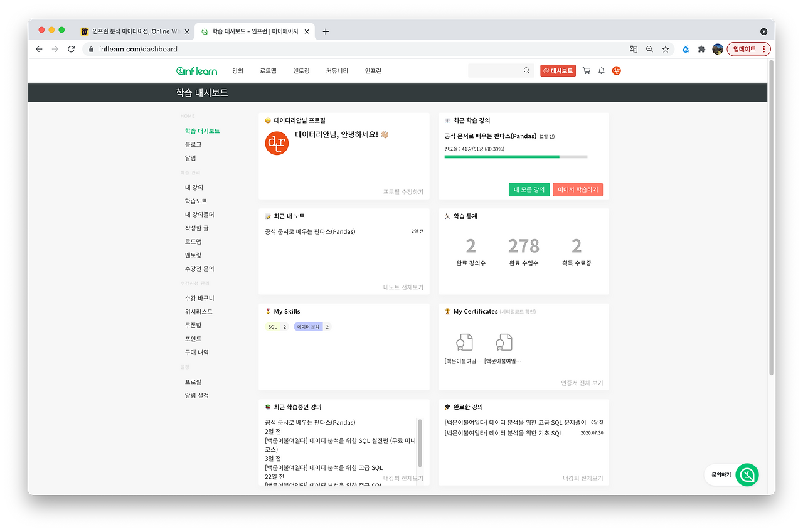Open the 멘토링 menu
The width and height of the screenshot is (803, 532).
[301, 71]
